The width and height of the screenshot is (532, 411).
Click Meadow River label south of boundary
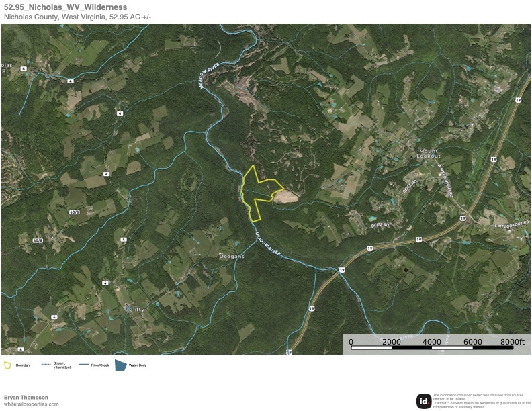[267, 243]
